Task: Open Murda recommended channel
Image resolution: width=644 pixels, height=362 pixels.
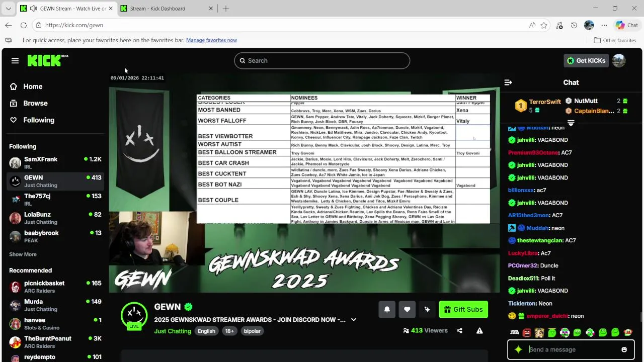Action: [55, 305]
